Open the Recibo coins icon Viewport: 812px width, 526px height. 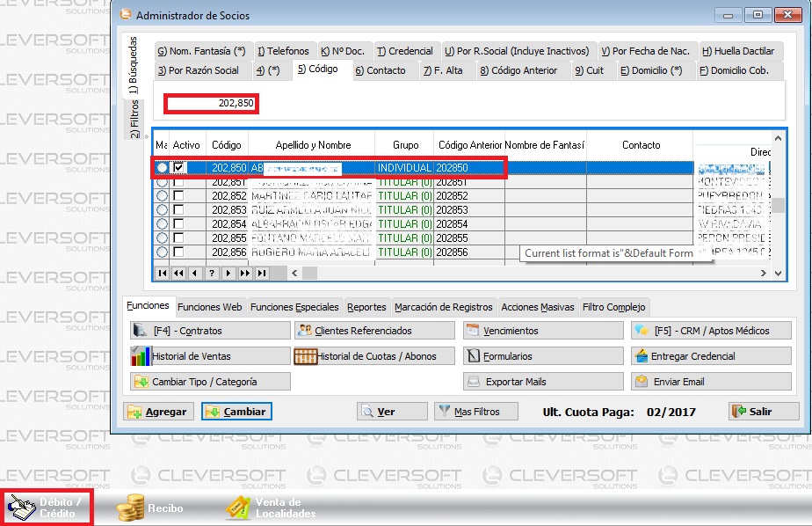click(132, 508)
